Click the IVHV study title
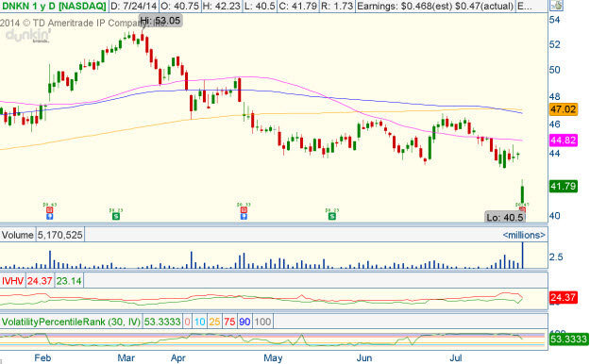This screenshot has width=590, height=364. tap(12, 281)
